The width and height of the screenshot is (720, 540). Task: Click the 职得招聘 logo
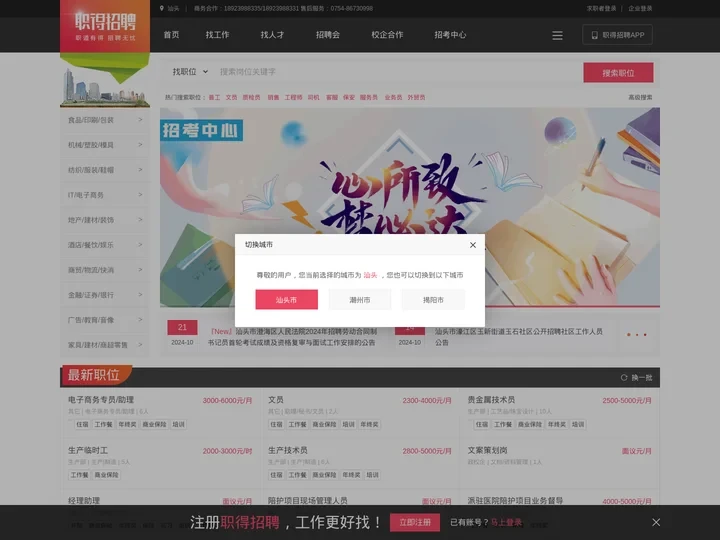pyautogui.click(x=105, y=26)
